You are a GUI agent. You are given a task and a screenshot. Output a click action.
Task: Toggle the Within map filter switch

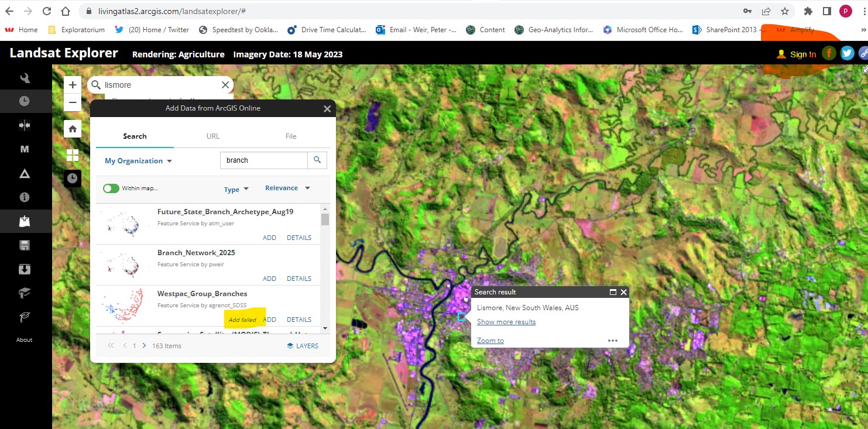point(111,188)
